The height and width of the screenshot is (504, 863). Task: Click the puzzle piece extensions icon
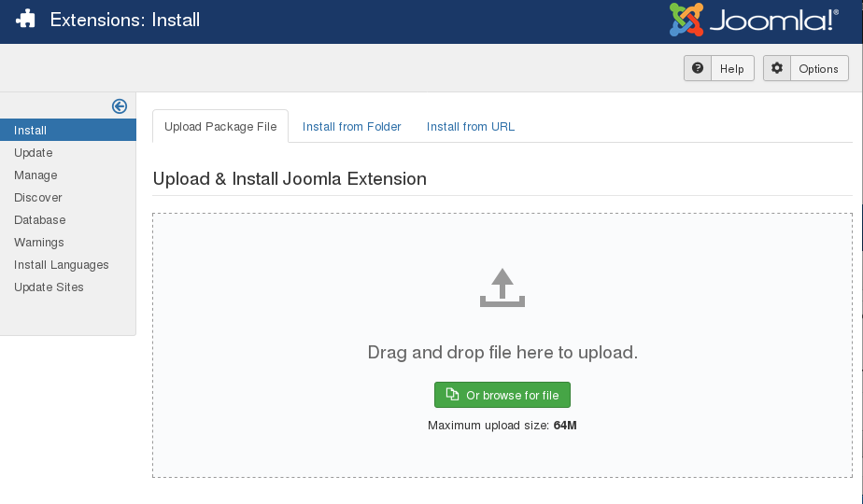(26, 20)
